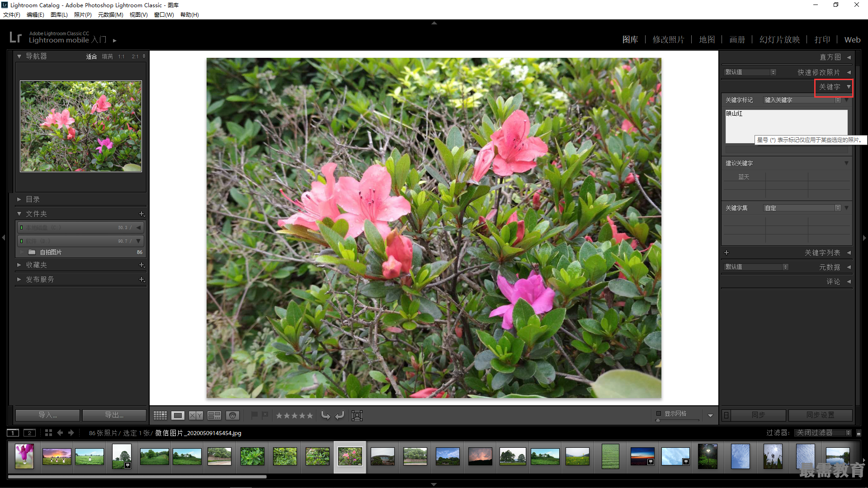Open People face view
Viewport: 868px width, 488px height.
232,415
